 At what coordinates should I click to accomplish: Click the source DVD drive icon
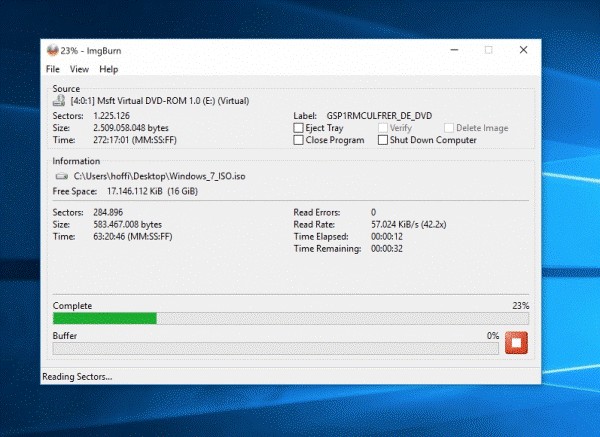(x=59, y=101)
